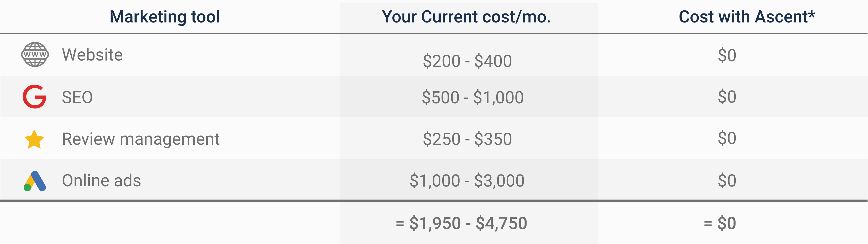Select the $1,000 - $3,000 ads cost
Image resolution: width=868 pixels, height=244 pixels.
point(467,181)
